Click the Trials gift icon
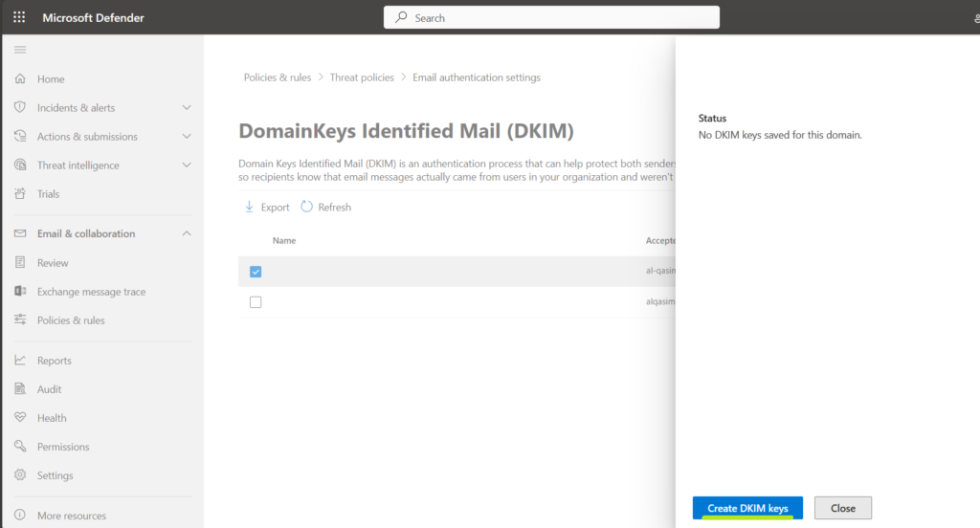The height and width of the screenshot is (528, 980). tap(20, 194)
